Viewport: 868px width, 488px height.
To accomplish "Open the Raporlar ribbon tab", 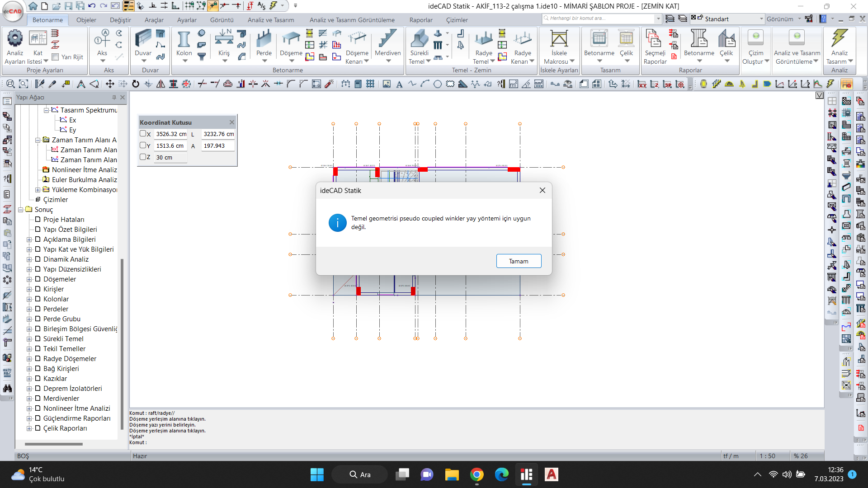I will [421, 20].
